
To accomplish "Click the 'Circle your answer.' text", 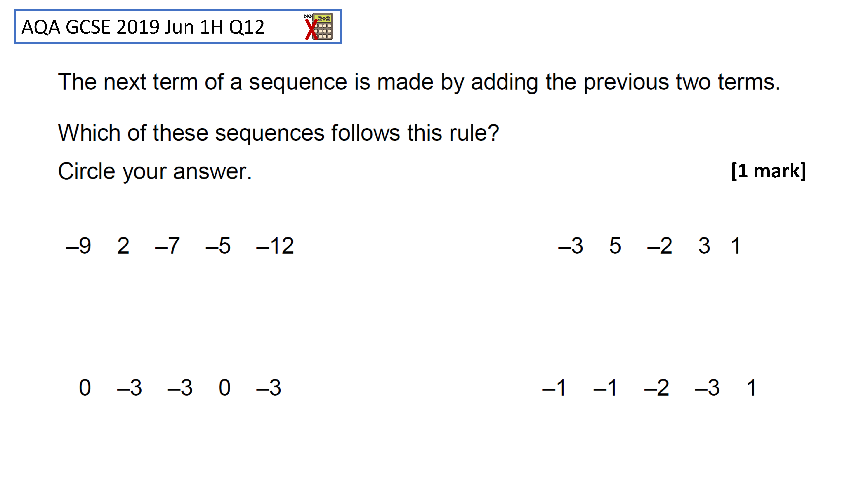I will point(155,171).
